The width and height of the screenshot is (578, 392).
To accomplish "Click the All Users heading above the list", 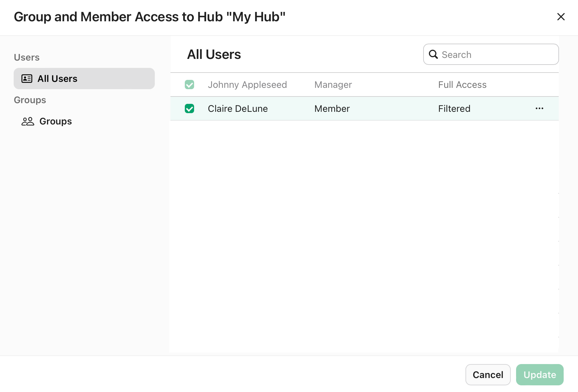I will click(x=214, y=54).
